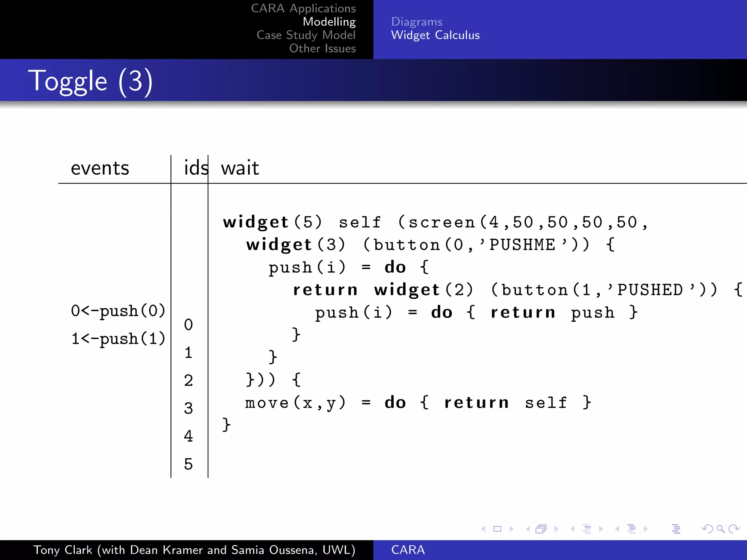Go to the previous subsection arrow
This screenshot has width=747, height=560.
(573, 529)
